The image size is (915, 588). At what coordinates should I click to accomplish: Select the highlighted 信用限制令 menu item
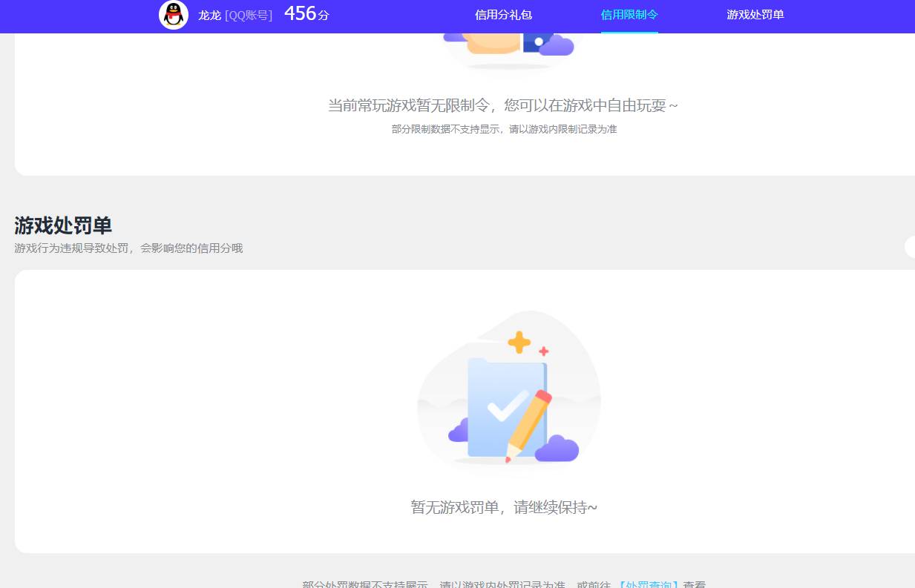click(x=629, y=15)
